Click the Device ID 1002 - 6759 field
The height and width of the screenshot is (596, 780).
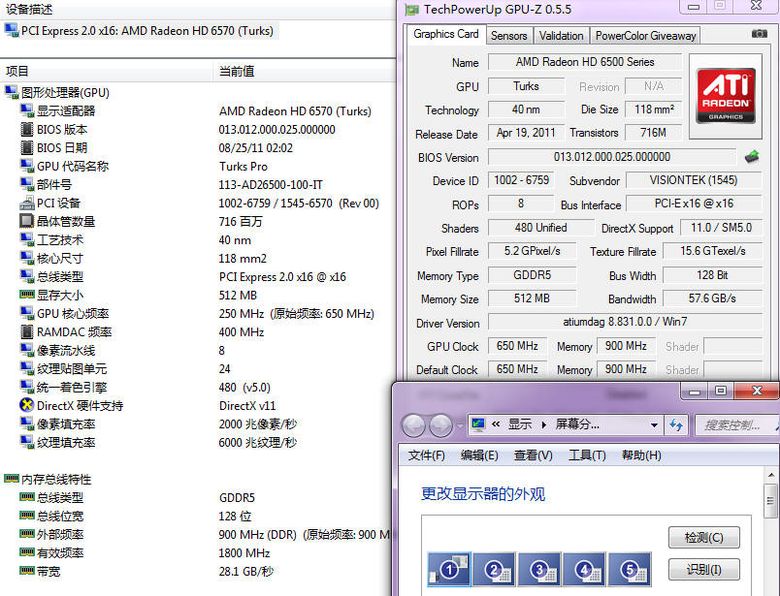(521, 180)
